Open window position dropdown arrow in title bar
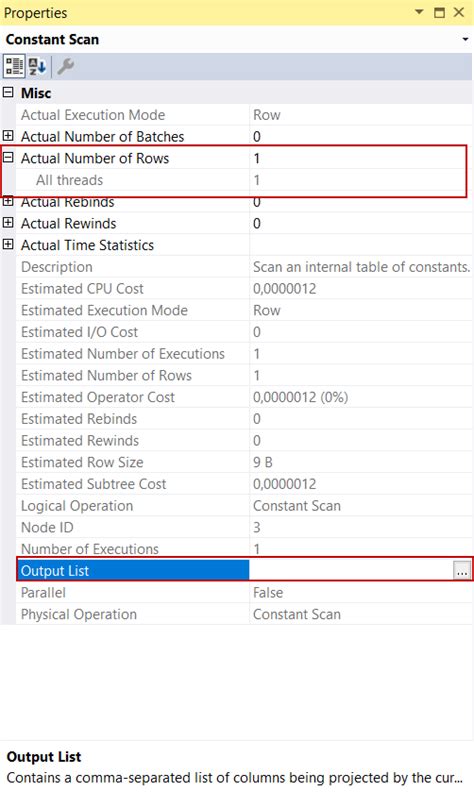The image size is (474, 808). (419, 12)
